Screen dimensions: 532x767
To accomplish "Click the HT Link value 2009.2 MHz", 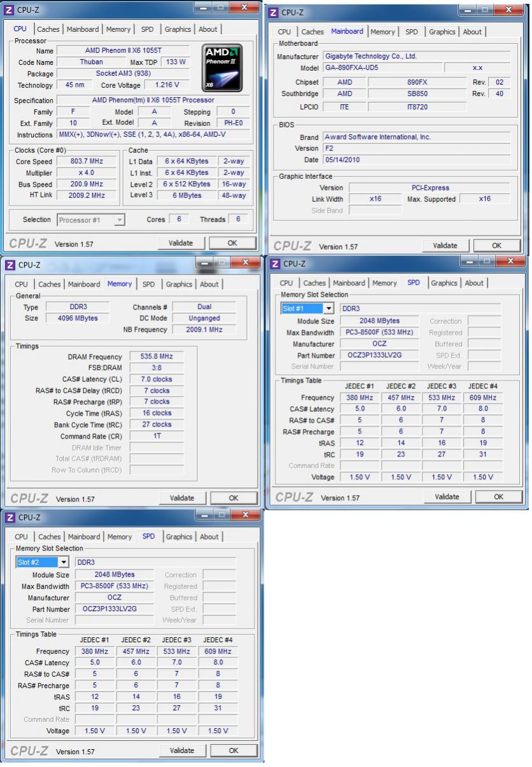I will 86,195.
